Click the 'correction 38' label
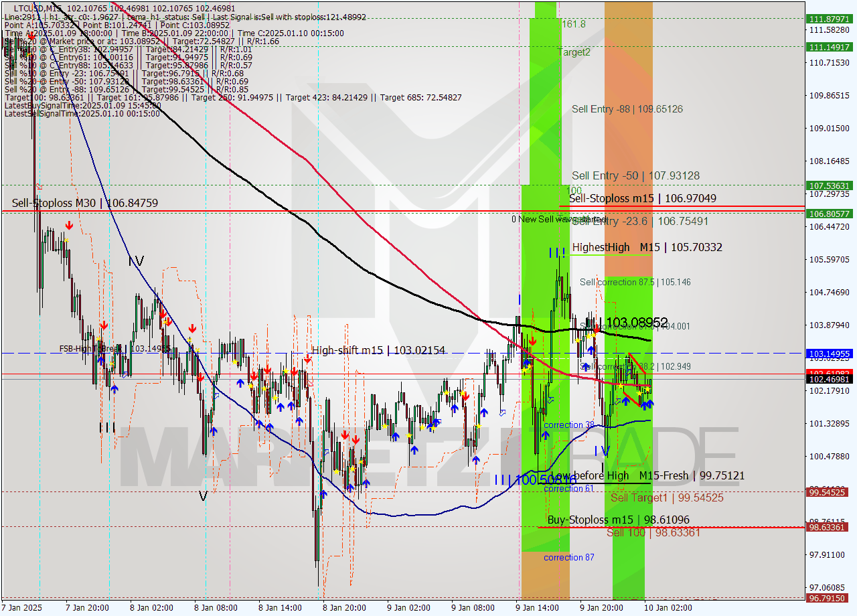The image size is (857, 616). tap(569, 425)
